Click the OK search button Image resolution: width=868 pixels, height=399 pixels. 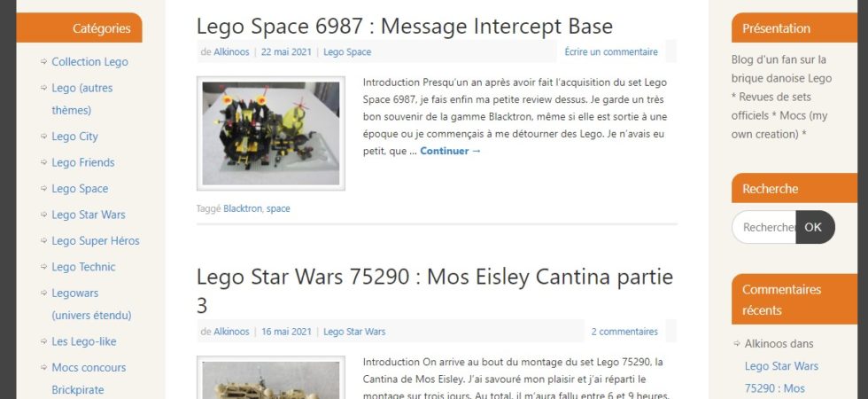pyautogui.click(x=815, y=227)
